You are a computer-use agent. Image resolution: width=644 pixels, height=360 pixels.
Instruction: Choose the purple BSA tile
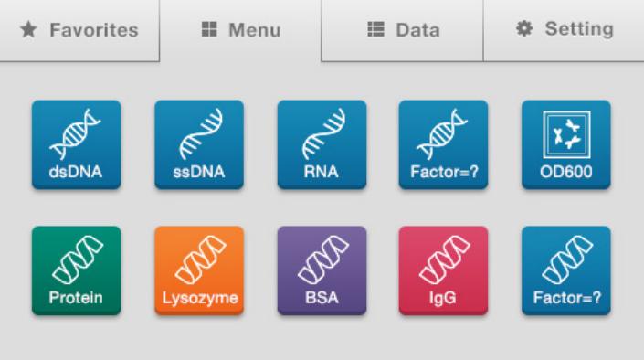pos(322,270)
